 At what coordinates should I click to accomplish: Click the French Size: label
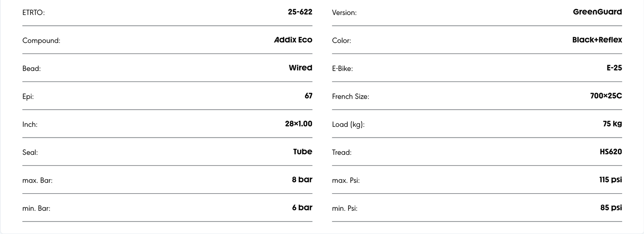[350, 97]
